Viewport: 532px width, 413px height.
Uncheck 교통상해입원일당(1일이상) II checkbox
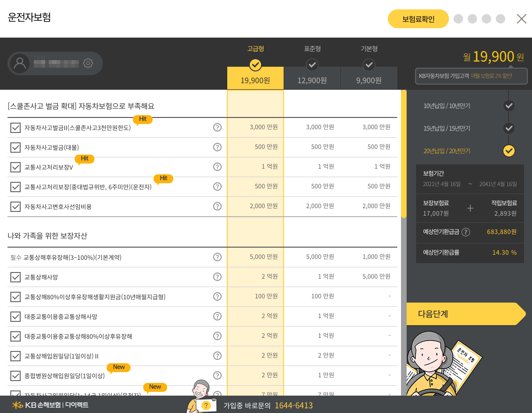coord(15,356)
